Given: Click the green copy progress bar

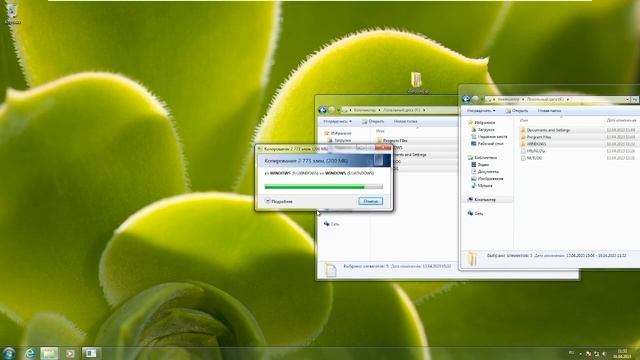Looking at the screenshot, I should coord(324,187).
